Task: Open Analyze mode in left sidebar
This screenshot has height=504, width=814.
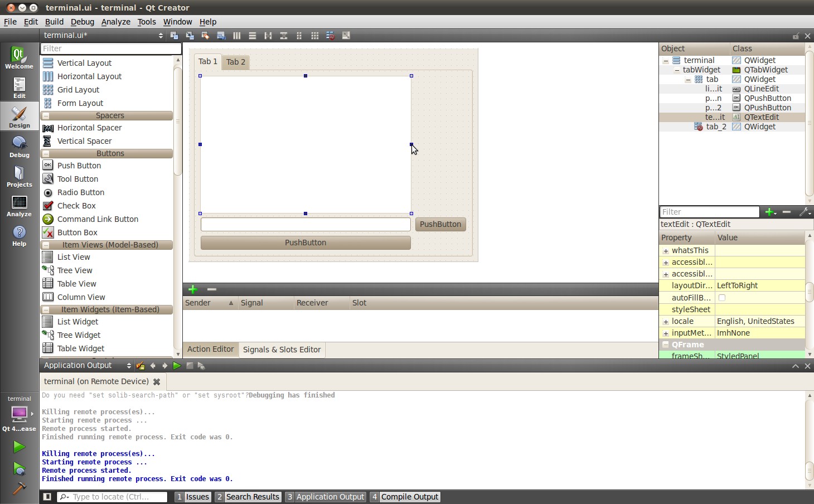Action: click(19, 205)
